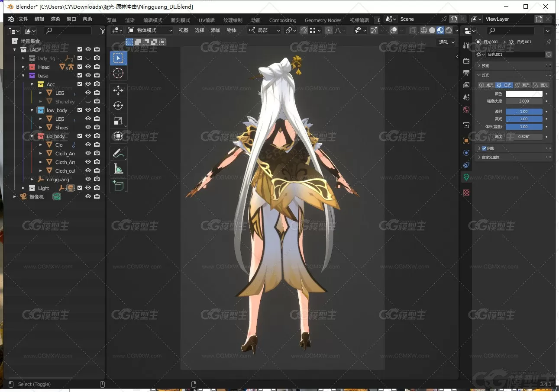Click the Diffuse 1.00 slider
The image size is (559, 392).
524,112
